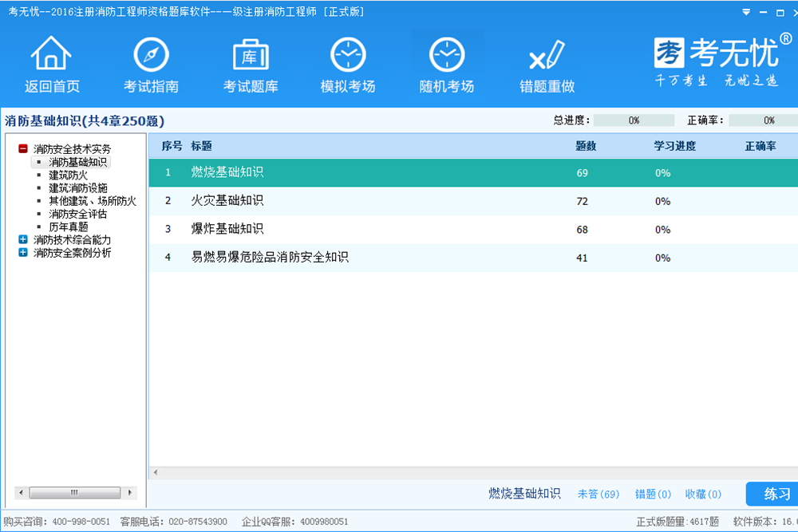Open the 考试题库 briefcase icon
Image resolution: width=798 pixels, height=532 pixels.
pos(251,54)
